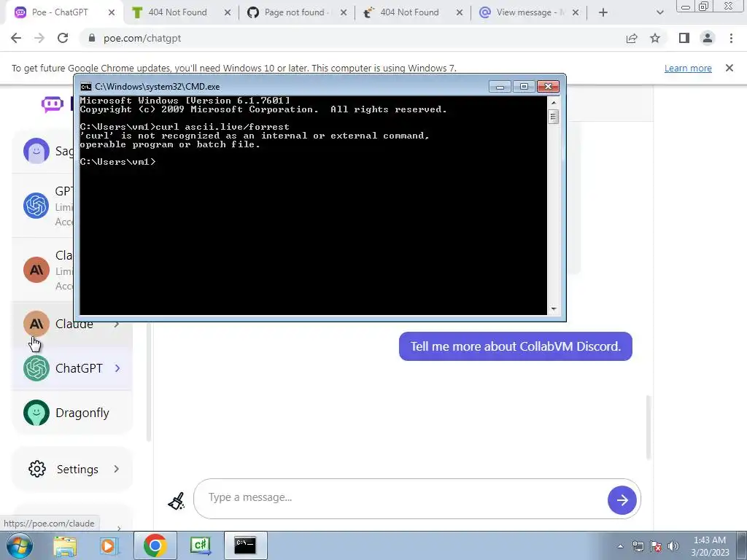Image resolution: width=747 pixels, height=560 pixels.
Task: Click the CMD taskbar icon
Action: point(245,545)
